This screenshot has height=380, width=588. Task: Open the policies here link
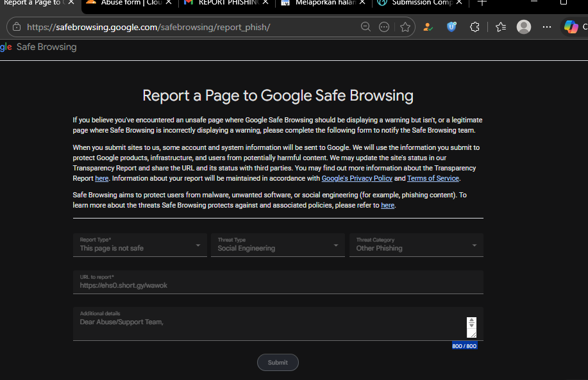click(x=388, y=205)
